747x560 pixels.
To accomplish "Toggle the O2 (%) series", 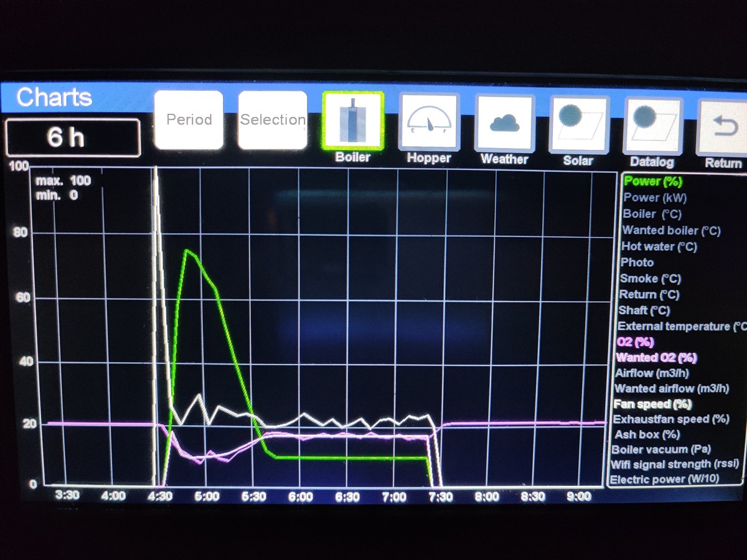I will (x=635, y=342).
